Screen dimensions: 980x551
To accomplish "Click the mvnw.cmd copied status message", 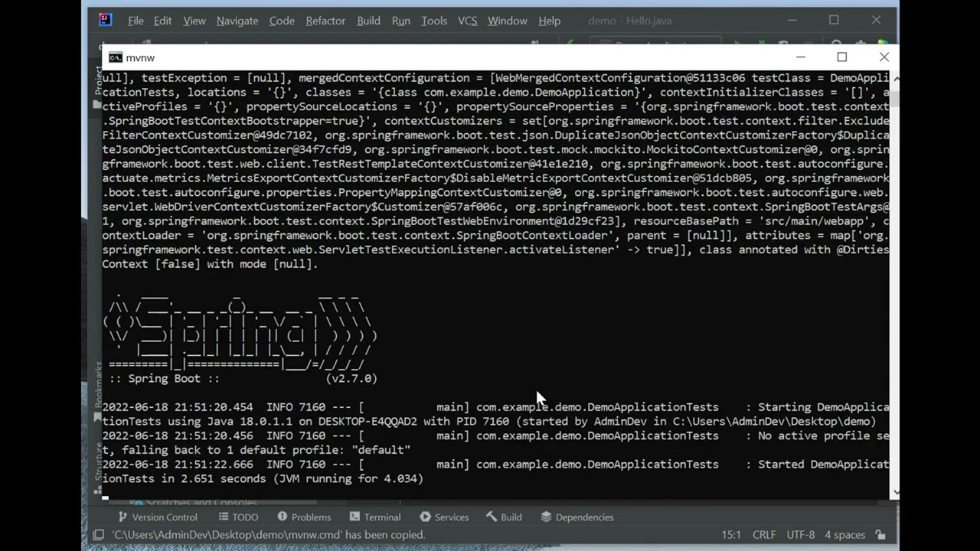I will [x=268, y=535].
